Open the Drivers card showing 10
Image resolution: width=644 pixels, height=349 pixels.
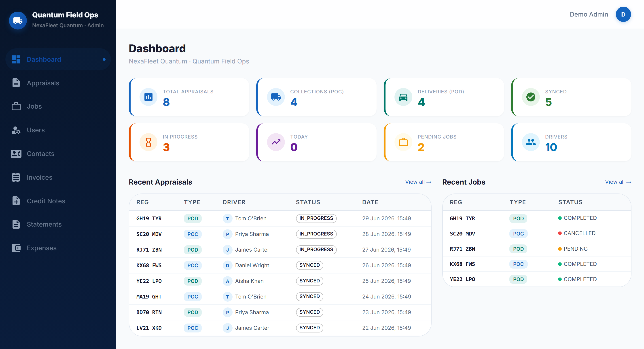pyautogui.click(x=572, y=142)
